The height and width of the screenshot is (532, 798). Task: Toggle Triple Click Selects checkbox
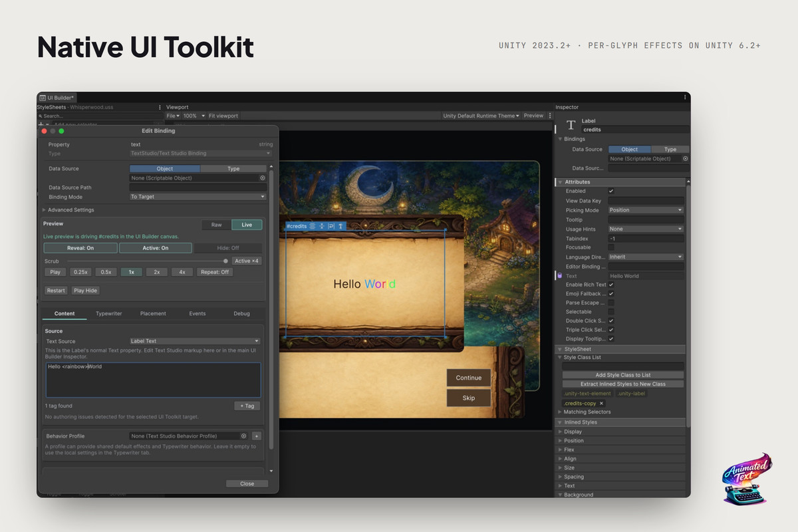coord(611,330)
